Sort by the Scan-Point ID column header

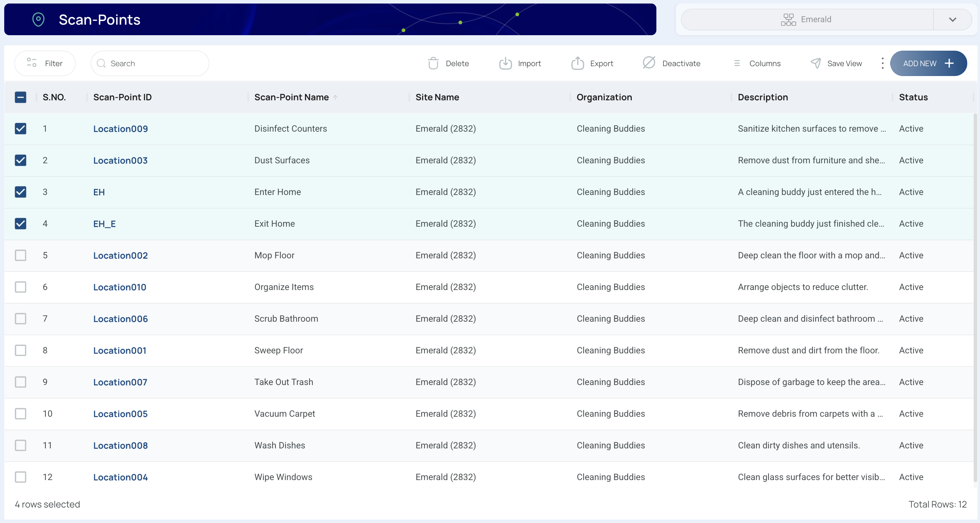122,97
